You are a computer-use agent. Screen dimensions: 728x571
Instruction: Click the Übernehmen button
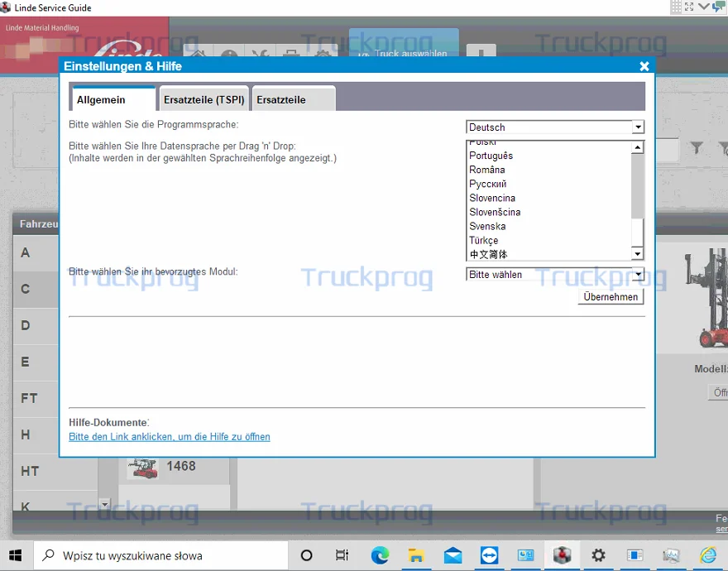coord(611,296)
